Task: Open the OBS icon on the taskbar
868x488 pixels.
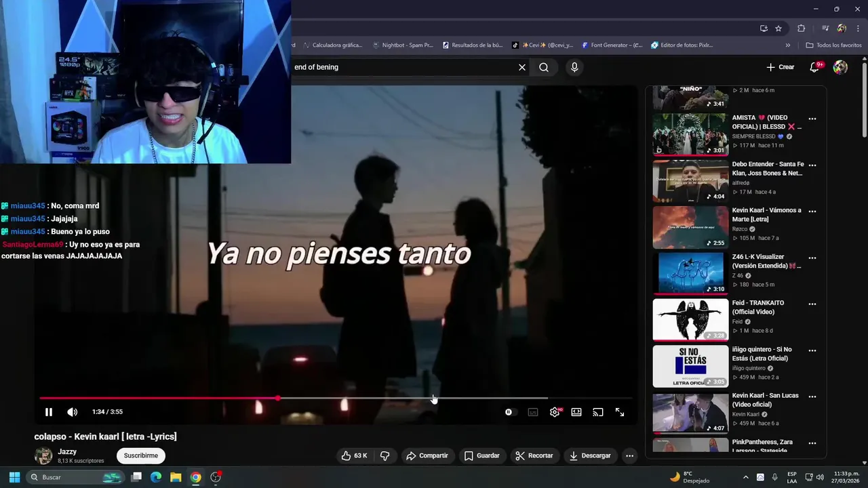Action: [x=216, y=477]
